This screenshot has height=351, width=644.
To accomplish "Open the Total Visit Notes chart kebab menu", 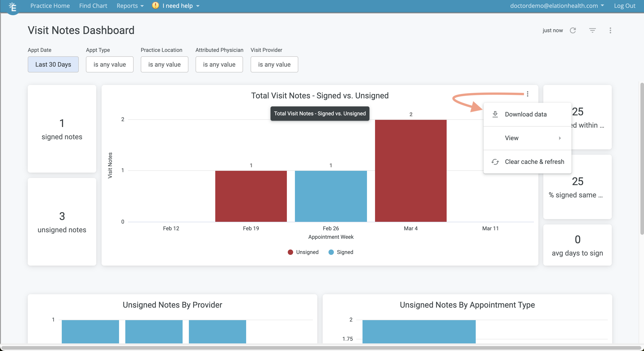I will pos(528,94).
